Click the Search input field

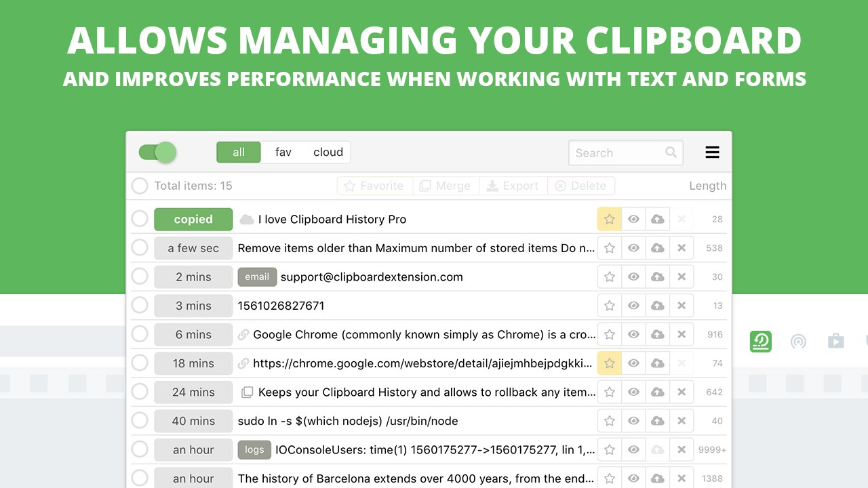pyautogui.click(x=625, y=152)
